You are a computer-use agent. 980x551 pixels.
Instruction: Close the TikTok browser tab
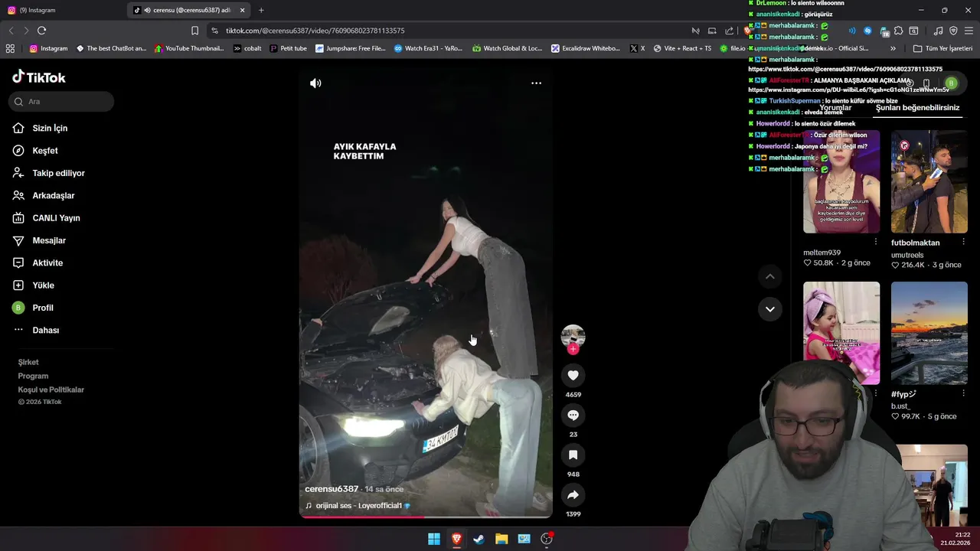click(243, 10)
